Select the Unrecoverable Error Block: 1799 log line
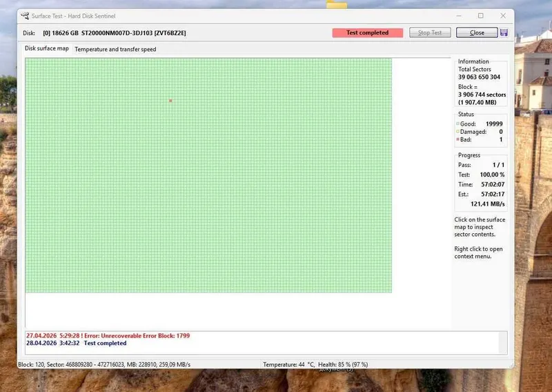Viewport: 552px width, 392px height. [x=108, y=335]
